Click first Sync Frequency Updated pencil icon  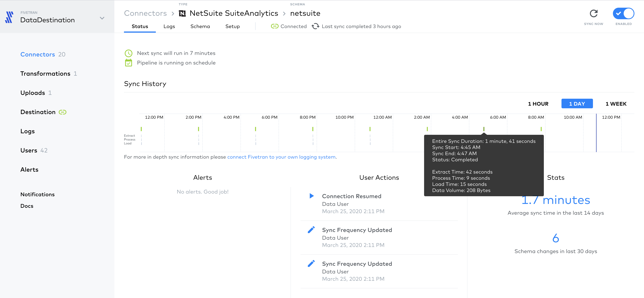click(x=311, y=230)
